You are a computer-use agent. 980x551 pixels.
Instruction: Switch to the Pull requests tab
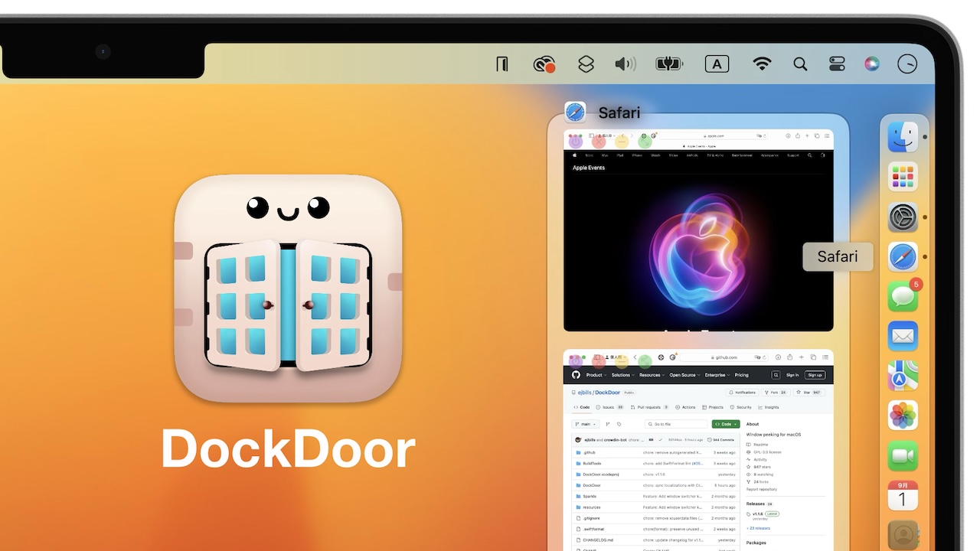[x=649, y=407]
